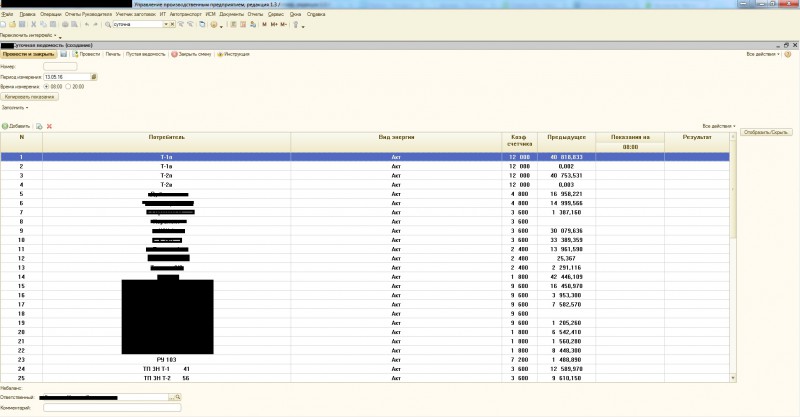The height and width of the screenshot is (417, 800).
Task: Click the Cut scissors icon
Action: 34,24
